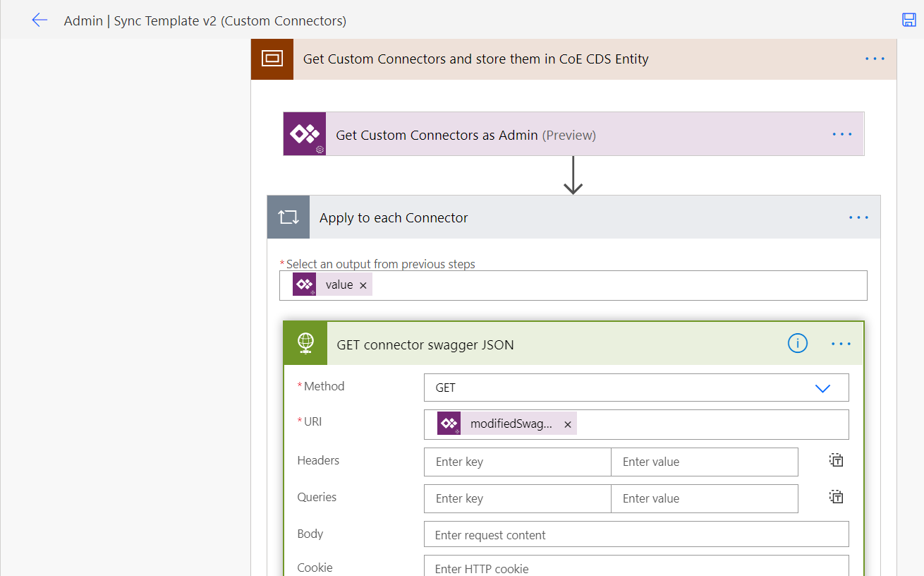This screenshot has height=576, width=924.
Task: Open the ellipsis menu on the Scope header
Action: [x=875, y=59]
